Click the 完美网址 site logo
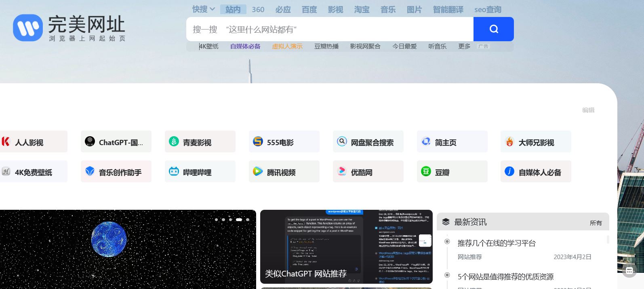644x289 pixels. pyautogui.click(x=69, y=28)
